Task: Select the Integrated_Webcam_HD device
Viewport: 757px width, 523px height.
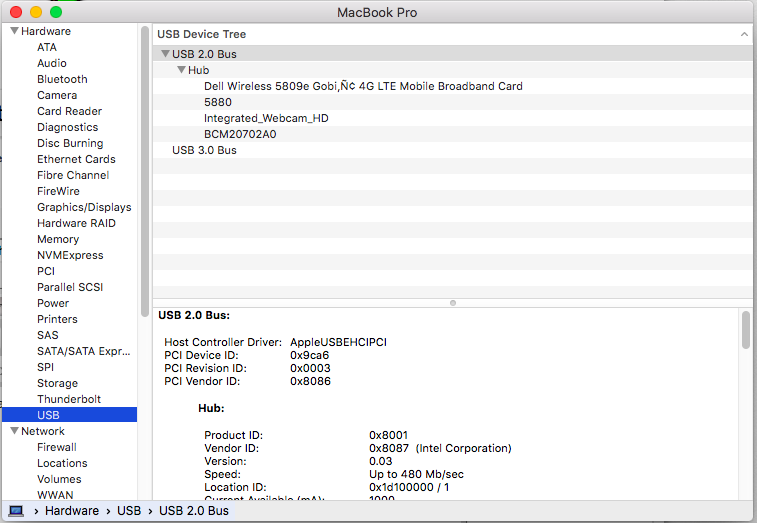Action: pos(266,118)
